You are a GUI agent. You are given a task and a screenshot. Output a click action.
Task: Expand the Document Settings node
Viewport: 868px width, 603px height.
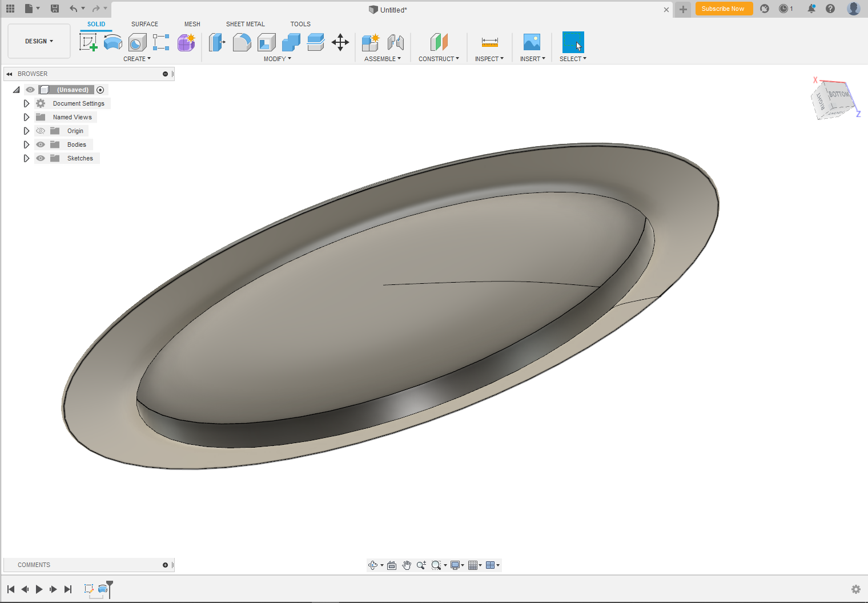click(x=26, y=103)
